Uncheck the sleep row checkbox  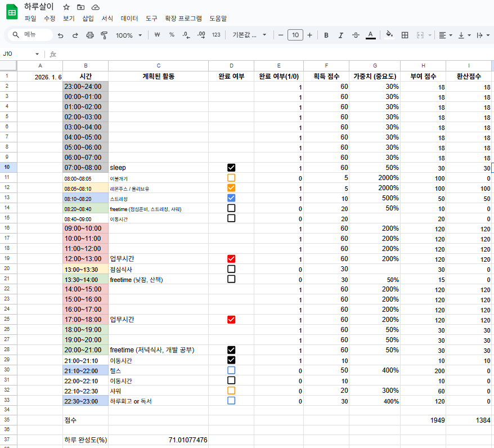[231, 168]
